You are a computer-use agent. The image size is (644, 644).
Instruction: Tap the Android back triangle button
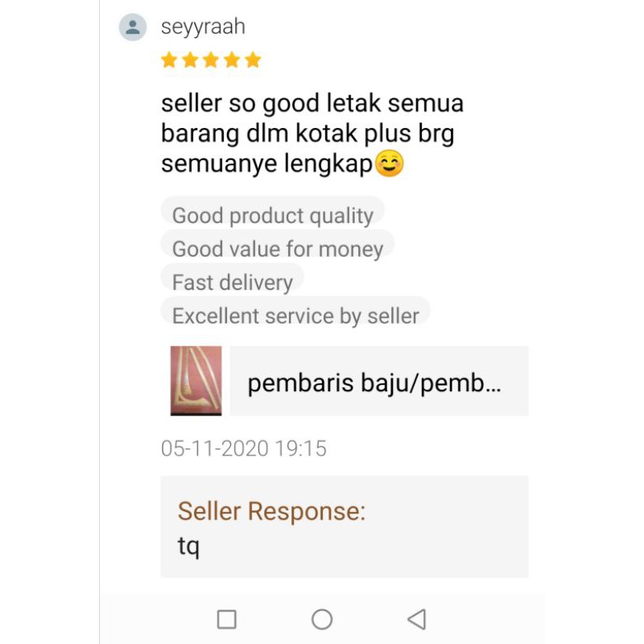tap(417, 619)
